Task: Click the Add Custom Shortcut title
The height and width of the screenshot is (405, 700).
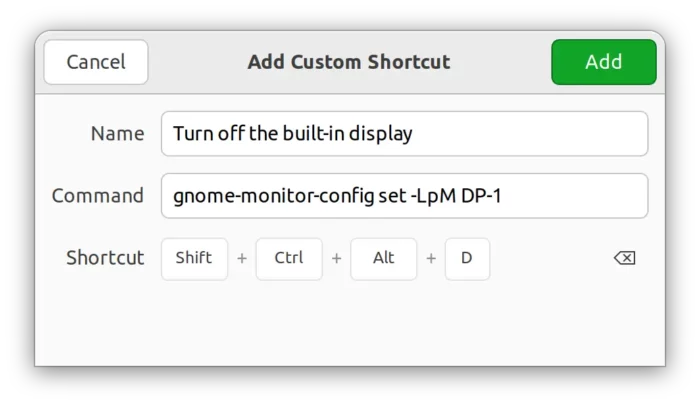Action: point(349,62)
